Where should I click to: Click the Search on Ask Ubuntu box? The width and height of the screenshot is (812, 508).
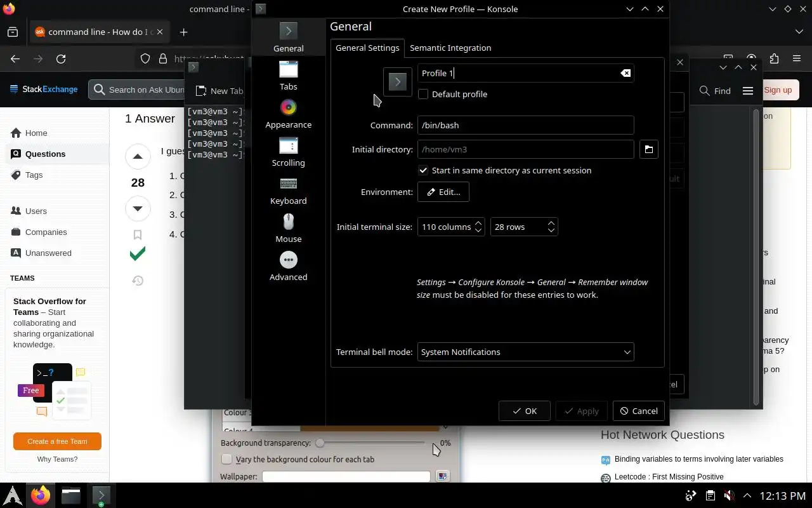[136, 90]
